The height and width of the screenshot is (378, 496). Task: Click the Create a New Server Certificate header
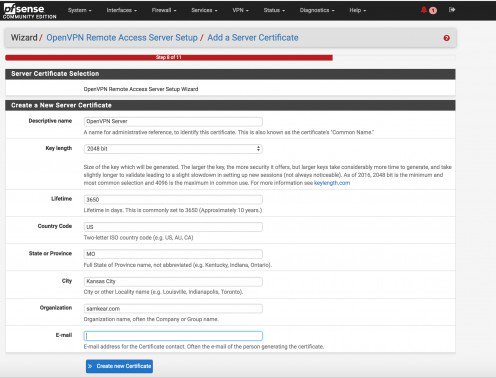click(x=230, y=105)
